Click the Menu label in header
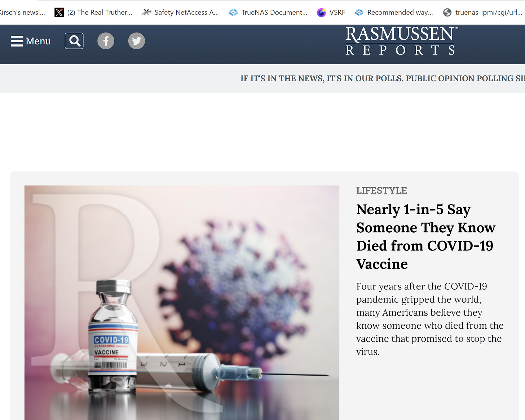Image resolution: width=525 pixels, height=420 pixels. click(38, 41)
